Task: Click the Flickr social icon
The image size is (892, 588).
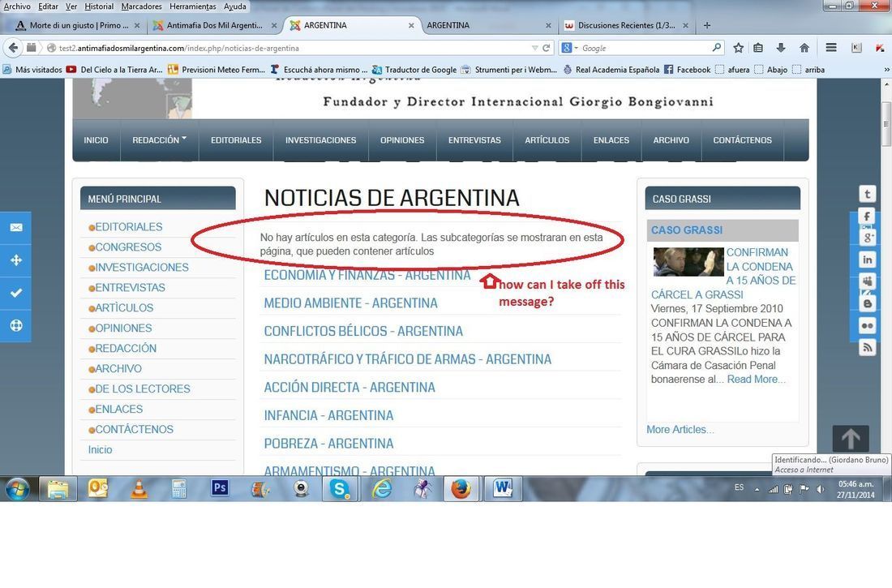Action: point(867,325)
